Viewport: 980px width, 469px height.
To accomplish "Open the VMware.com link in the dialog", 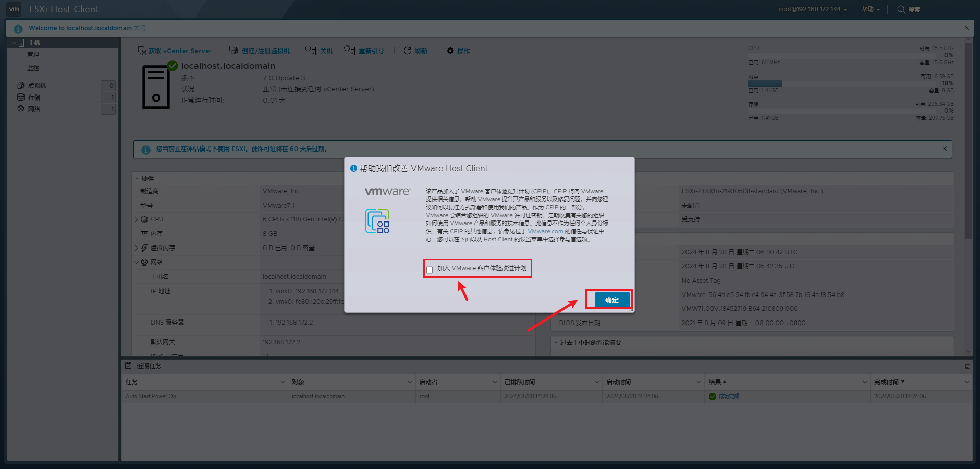I will click(545, 231).
